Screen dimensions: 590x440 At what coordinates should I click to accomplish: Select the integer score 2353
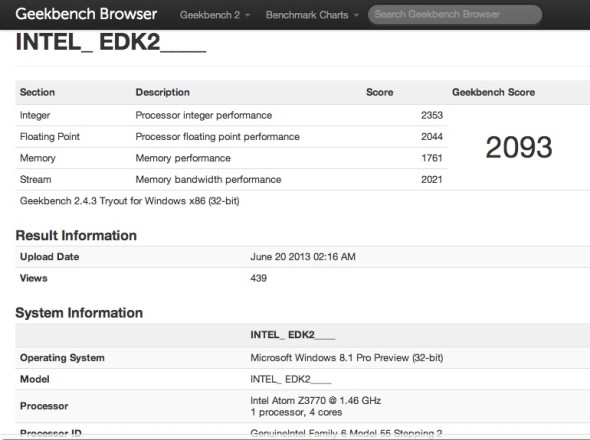(432, 115)
